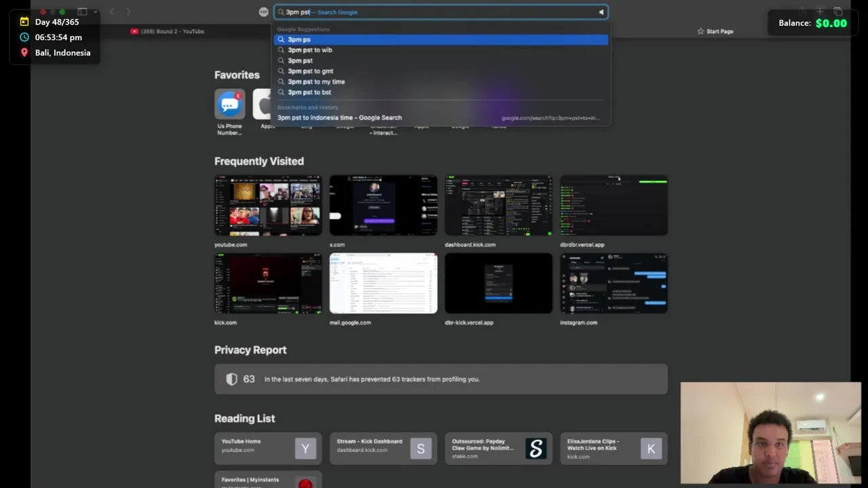Click the Favorites heading
The height and width of the screenshot is (488, 868).
[237, 75]
